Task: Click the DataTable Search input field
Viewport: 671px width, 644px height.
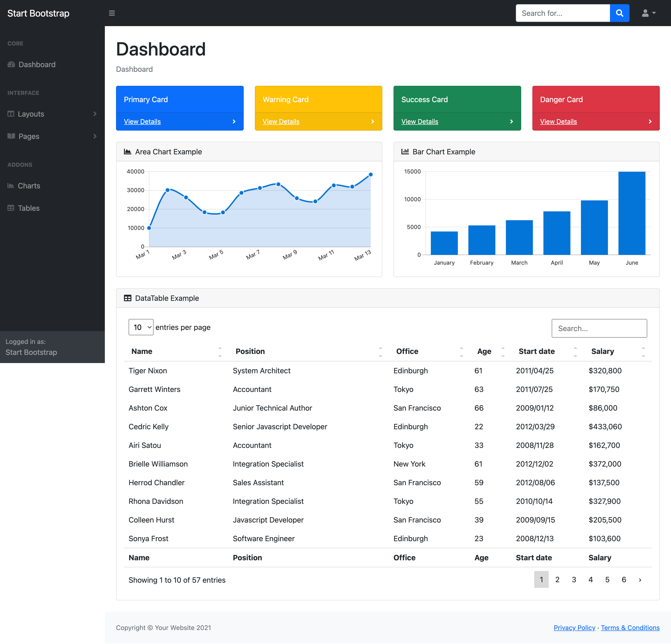Action: [x=599, y=328]
